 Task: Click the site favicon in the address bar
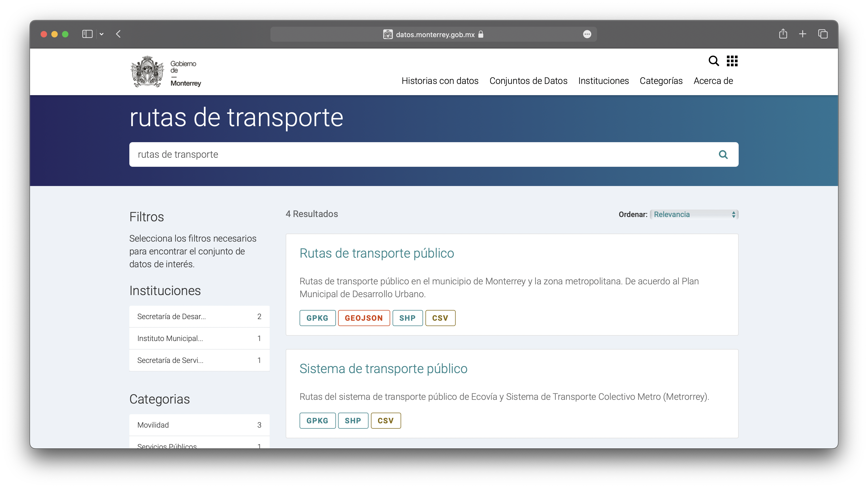pos(388,34)
